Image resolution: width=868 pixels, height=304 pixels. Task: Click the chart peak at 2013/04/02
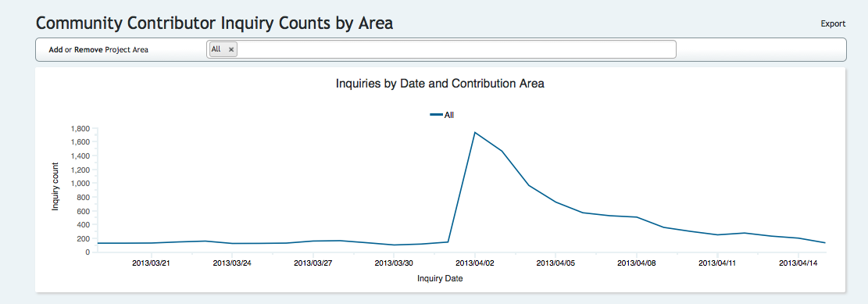coord(475,132)
